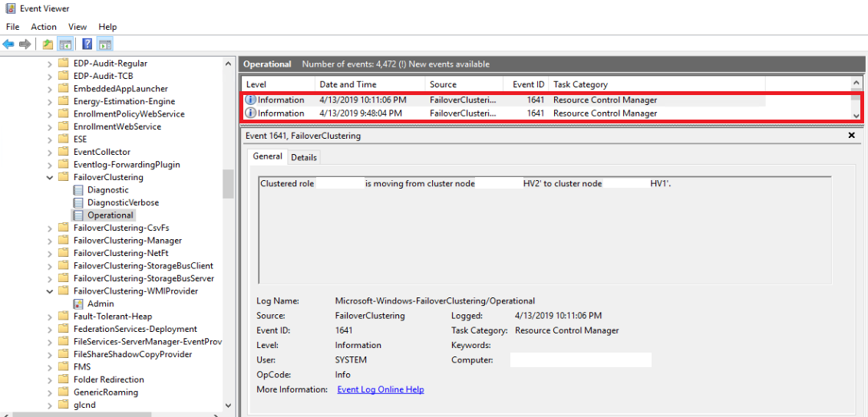Click the Up One Level folder icon
The height and width of the screenshot is (417, 868).
(x=48, y=44)
